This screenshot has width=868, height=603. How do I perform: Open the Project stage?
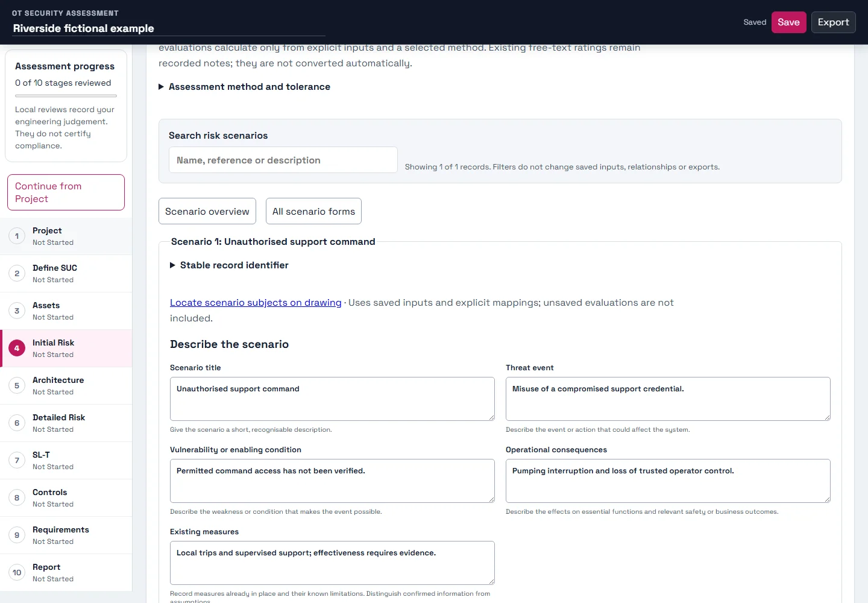[x=66, y=236]
